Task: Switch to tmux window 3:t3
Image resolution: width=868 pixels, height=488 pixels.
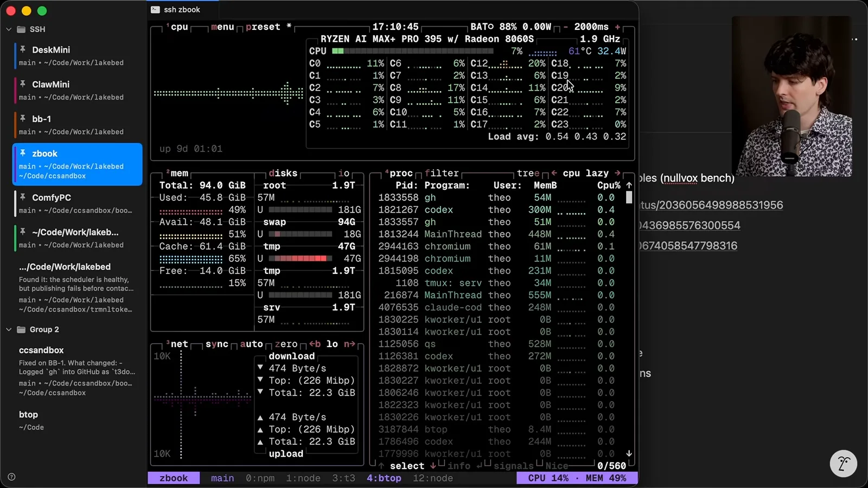Action: click(343, 478)
